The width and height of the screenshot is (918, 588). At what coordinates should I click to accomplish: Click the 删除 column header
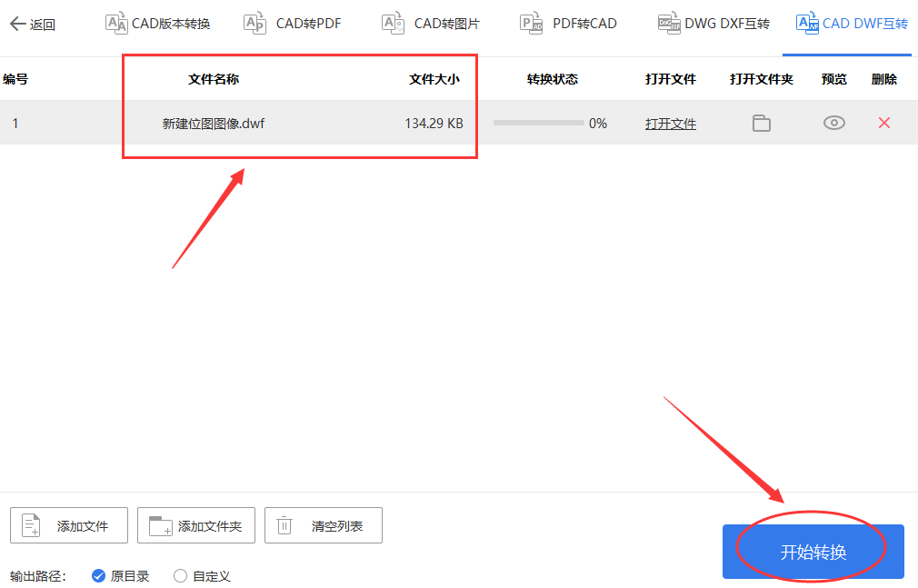click(x=884, y=79)
